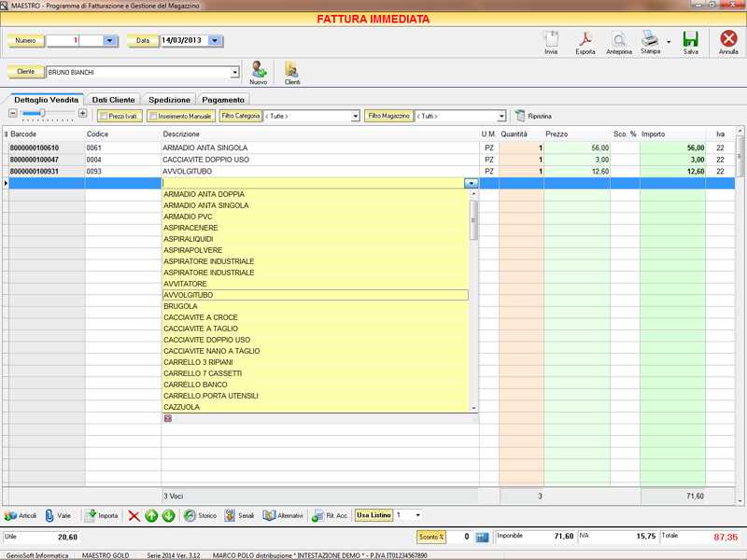Image resolution: width=747 pixels, height=560 pixels.
Task: Delete the row with the red X icon
Action: pos(134,515)
